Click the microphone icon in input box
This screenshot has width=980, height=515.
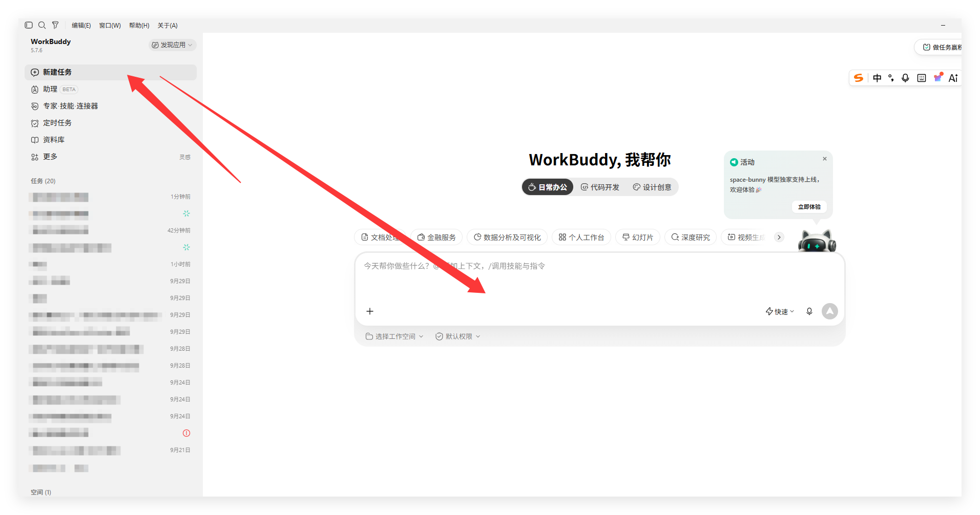(x=809, y=311)
